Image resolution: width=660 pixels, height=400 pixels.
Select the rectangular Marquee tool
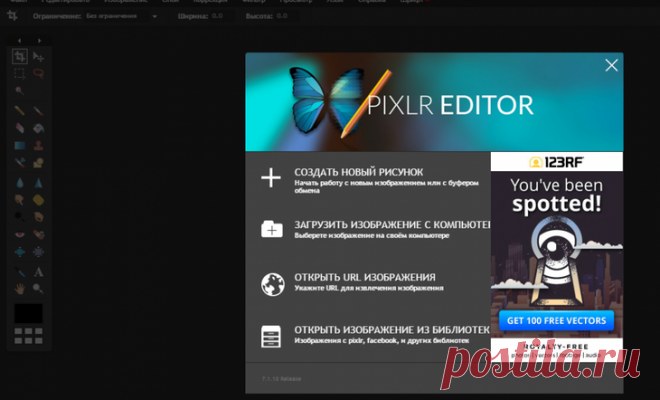20,74
